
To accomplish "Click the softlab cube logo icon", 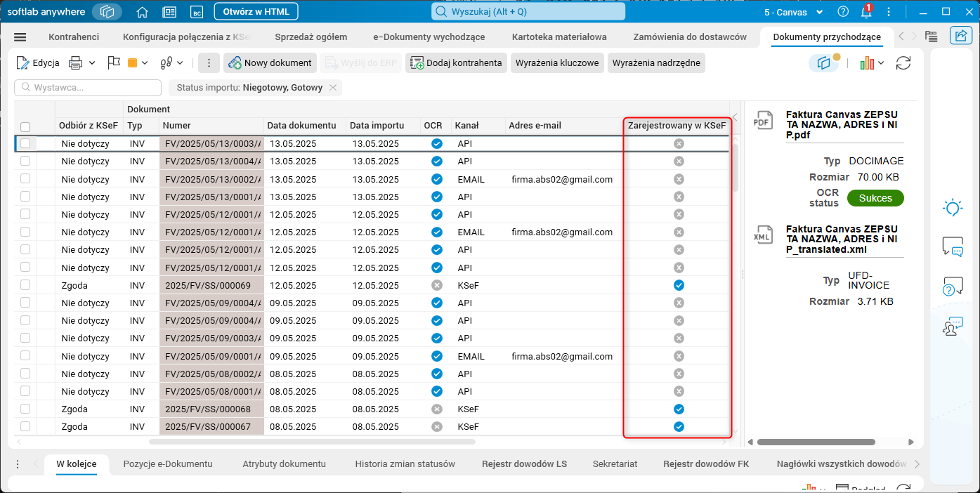I will [x=107, y=11].
